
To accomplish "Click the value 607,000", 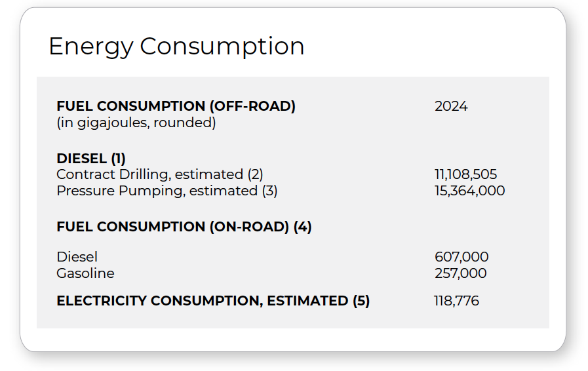I will 461,257.
